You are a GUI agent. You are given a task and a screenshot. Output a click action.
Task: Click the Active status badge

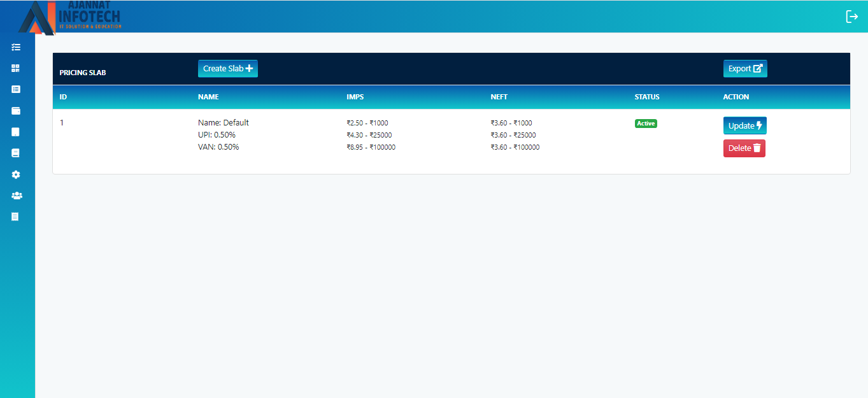pos(646,124)
